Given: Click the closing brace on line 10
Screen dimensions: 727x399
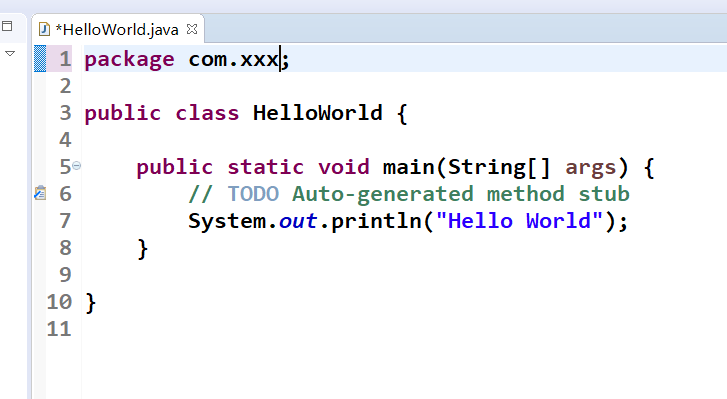Looking at the screenshot, I should [x=91, y=303].
